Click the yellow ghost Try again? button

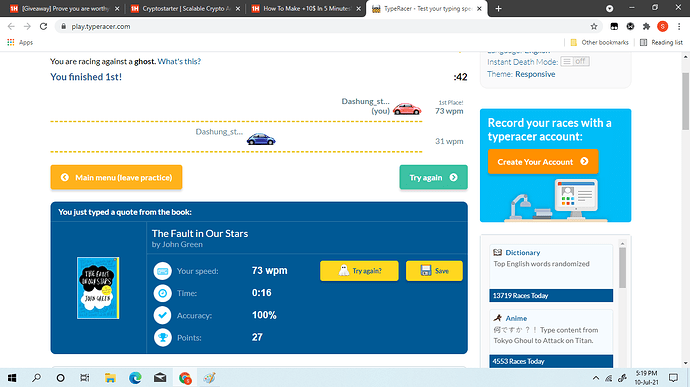[x=359, y=271]
